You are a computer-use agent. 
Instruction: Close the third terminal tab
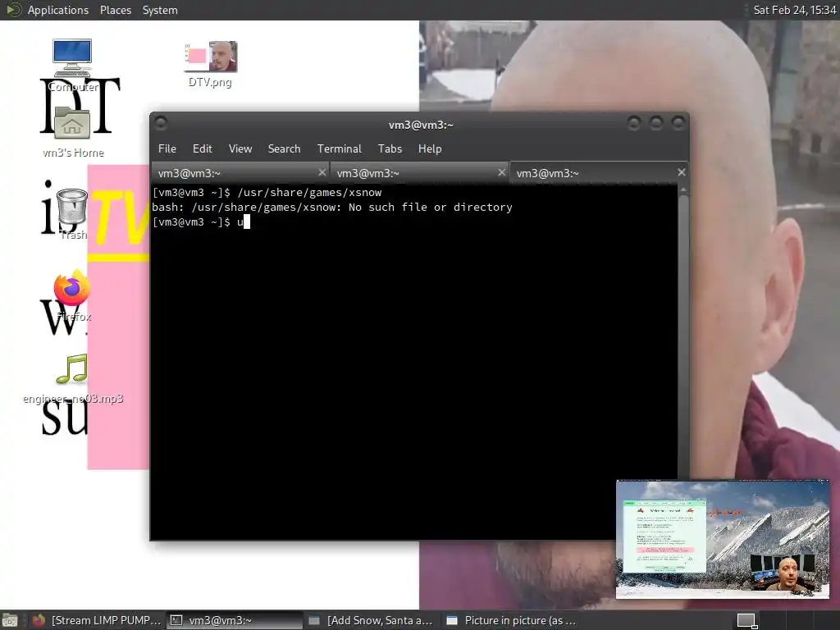[682, 172]
